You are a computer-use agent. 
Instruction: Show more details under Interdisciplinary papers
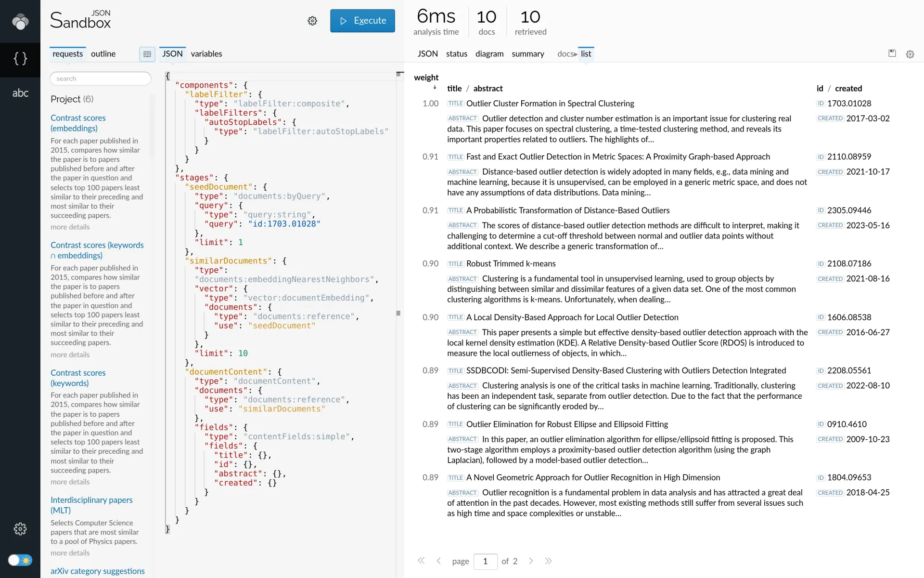(x=70, y=553)
